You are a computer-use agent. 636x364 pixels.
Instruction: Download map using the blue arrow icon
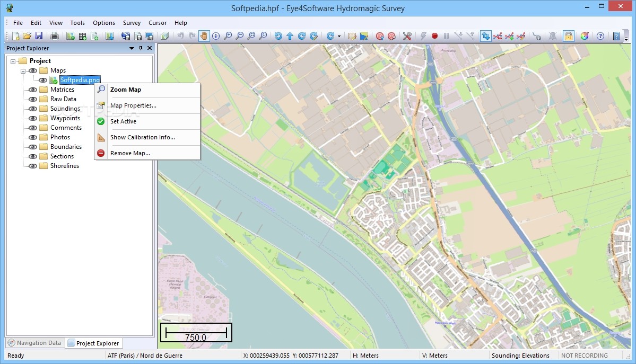109,36
